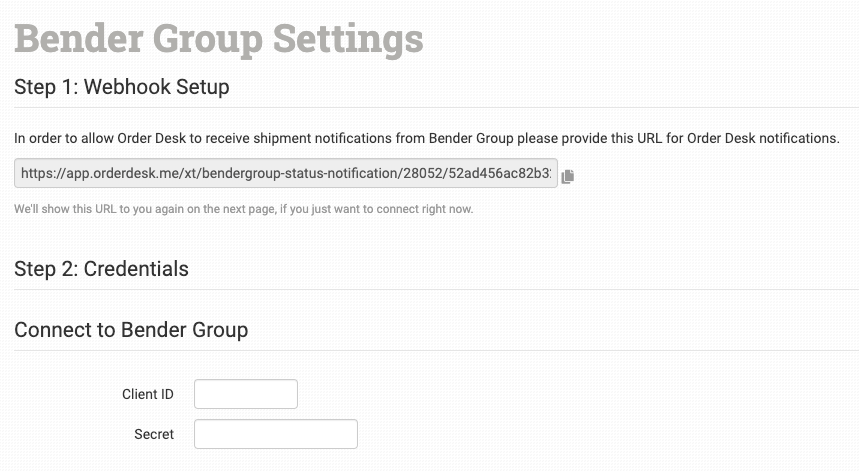
Task: Select the Step 1: Webhook Setup heading
Action: pos(121,87)
